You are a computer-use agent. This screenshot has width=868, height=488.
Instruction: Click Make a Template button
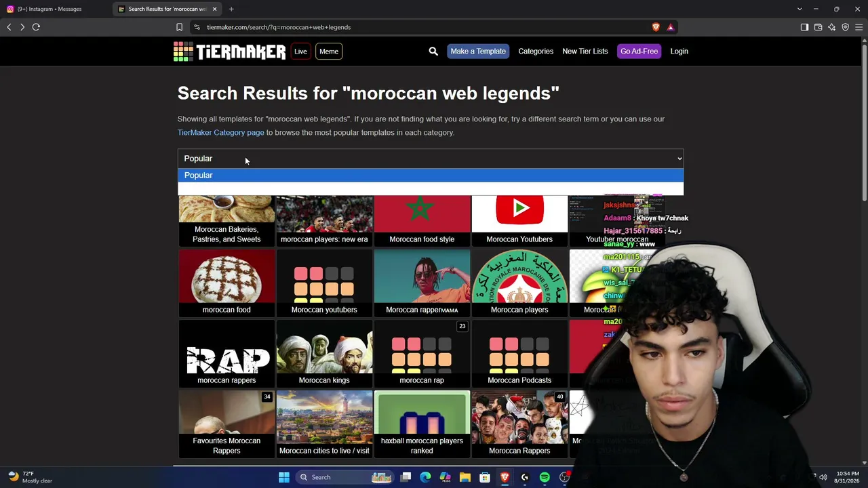[x=478, y=52]
